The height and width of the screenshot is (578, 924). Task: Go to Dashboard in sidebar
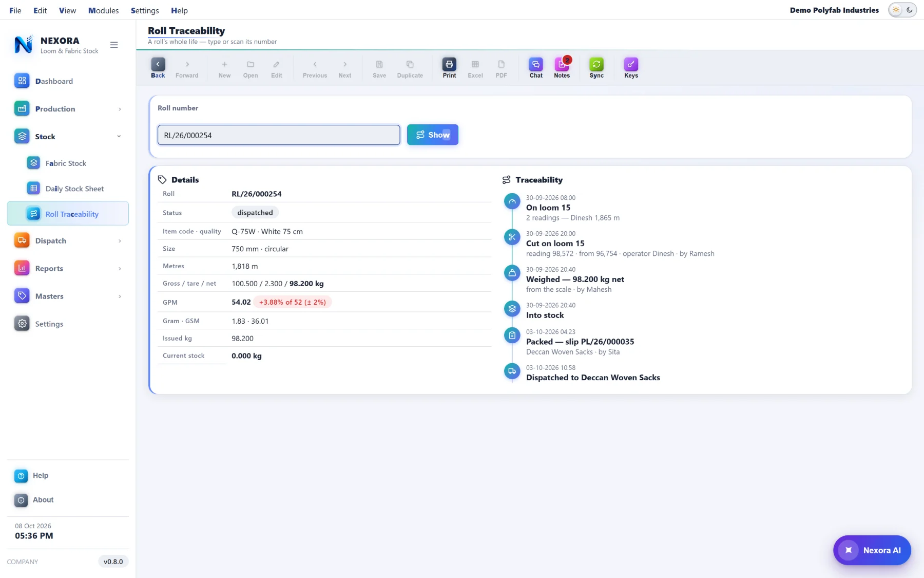coord(68,81)
